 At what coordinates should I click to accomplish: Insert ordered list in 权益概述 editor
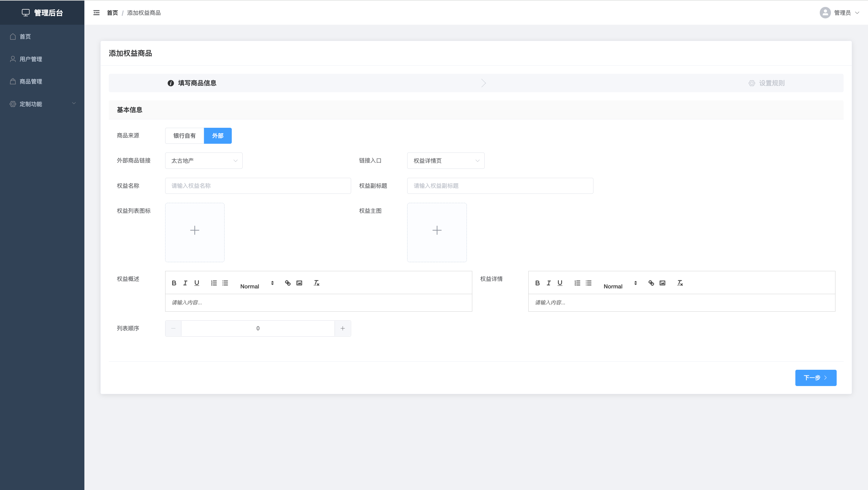click(x=214, y=283)
